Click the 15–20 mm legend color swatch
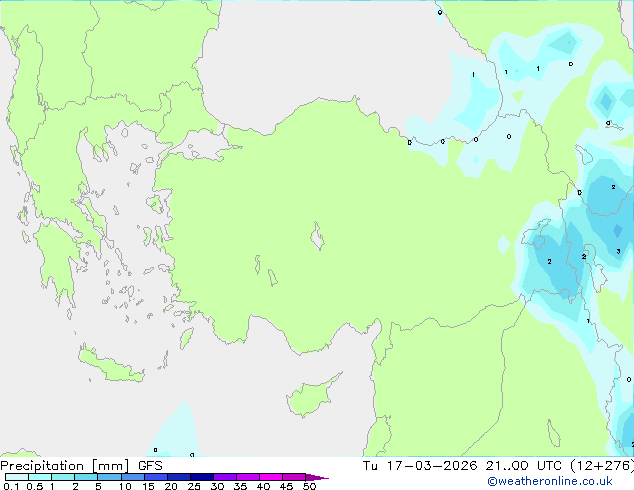The image size is (634, 490). [x=155, y=477]
